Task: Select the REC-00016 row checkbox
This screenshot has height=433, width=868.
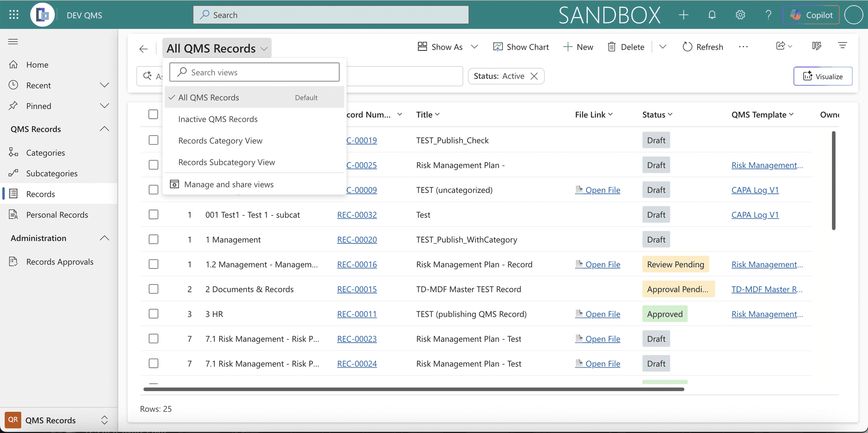Action: (153, 264)
